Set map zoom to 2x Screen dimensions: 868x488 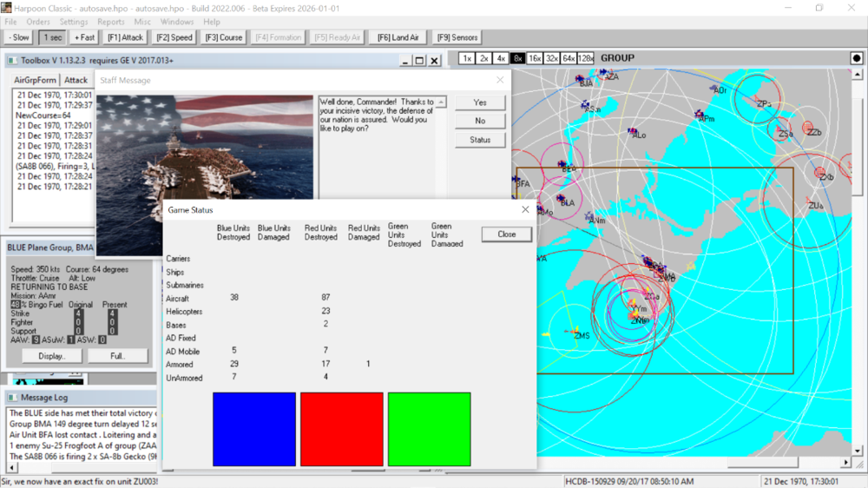(483, 58)
